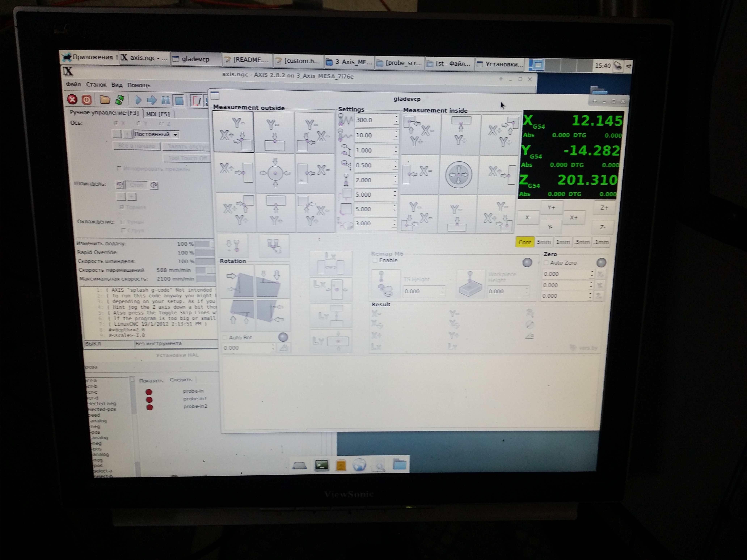This screenshot has width=747, height=560.
Task: Open the Станок menu
Action: [x=96, y=85]
